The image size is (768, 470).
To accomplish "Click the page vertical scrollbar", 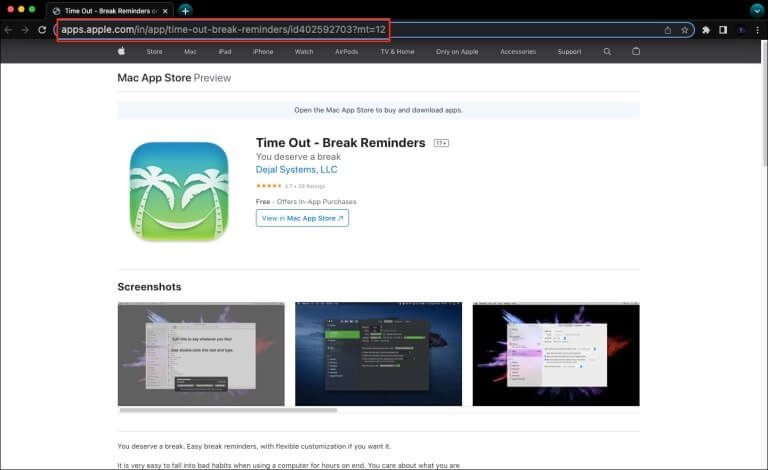I will [764, 104].
